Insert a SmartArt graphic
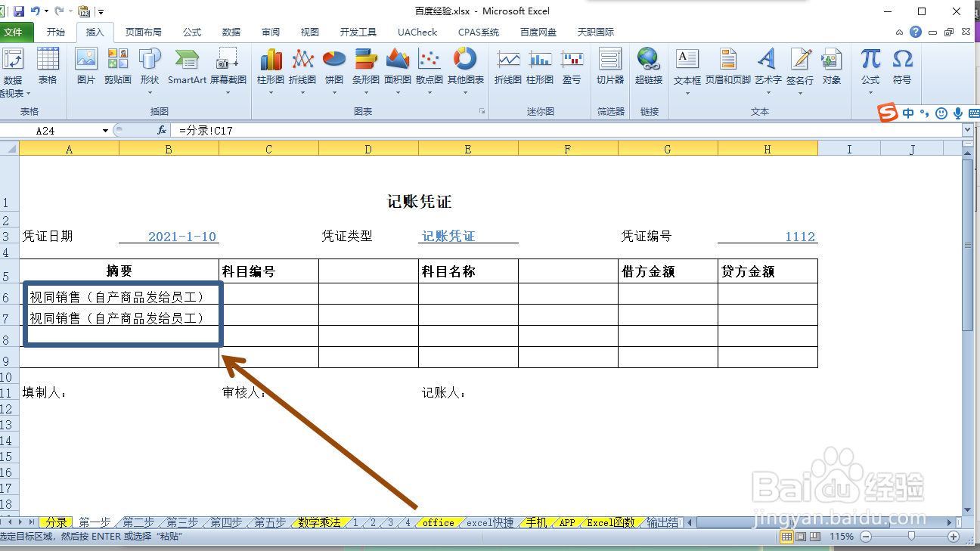Viewport: 980px width, 551px height. point(187,67)
